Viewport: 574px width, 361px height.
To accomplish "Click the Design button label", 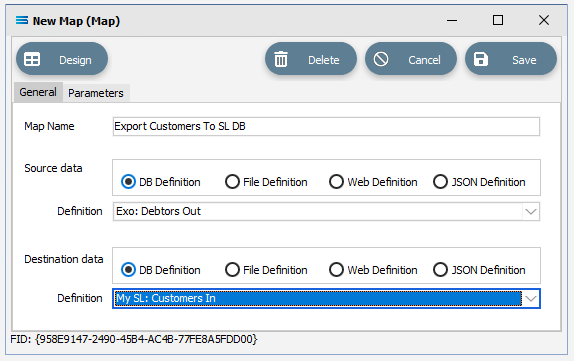I will click(x=75, y=60).
